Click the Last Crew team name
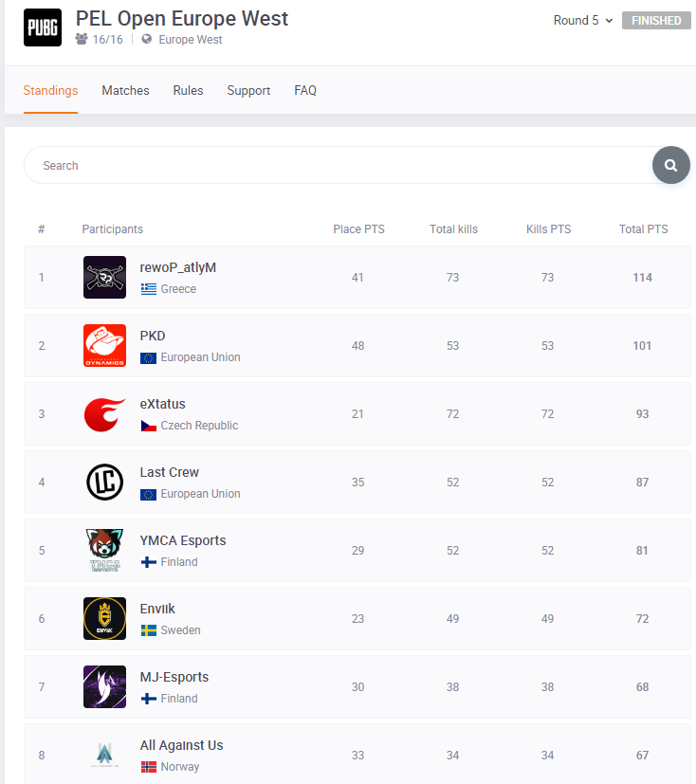This screenshot has height=784, width=696. 169,472
